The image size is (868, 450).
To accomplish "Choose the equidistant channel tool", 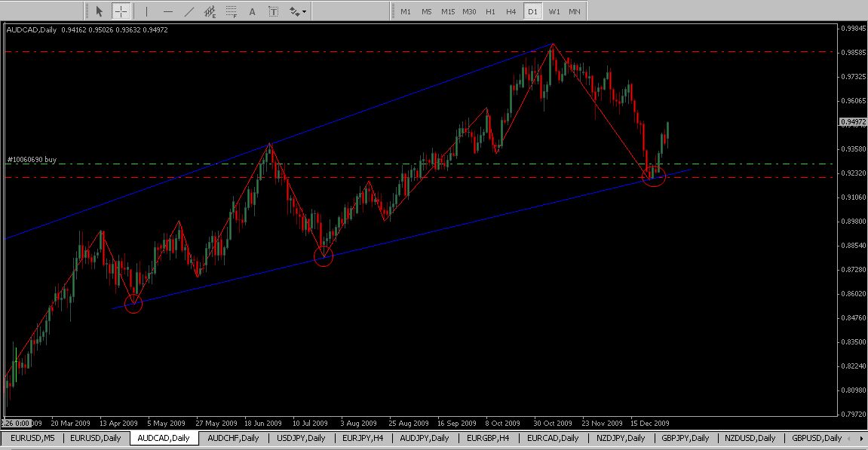I will (x=210, y=11).
